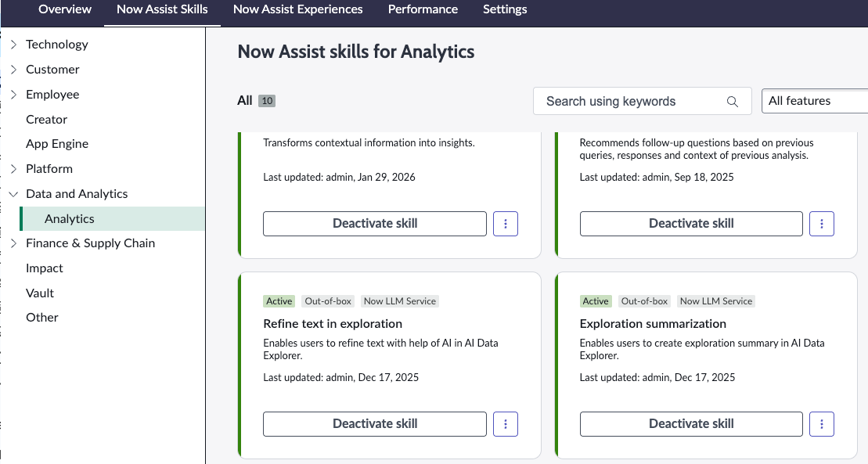This screenshot has width=868, height=464.
Task: Expand the Platform category
Action: pos(14,169)
